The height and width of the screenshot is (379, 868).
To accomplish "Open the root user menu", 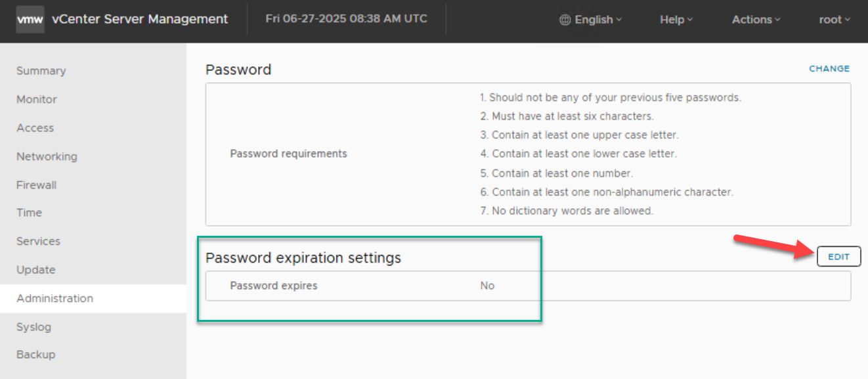I will pyautogui.click(x=834, y=20).
